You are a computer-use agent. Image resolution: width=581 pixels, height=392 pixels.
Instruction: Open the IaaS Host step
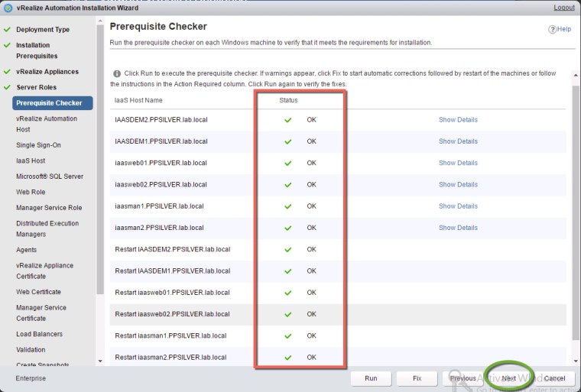31,160
